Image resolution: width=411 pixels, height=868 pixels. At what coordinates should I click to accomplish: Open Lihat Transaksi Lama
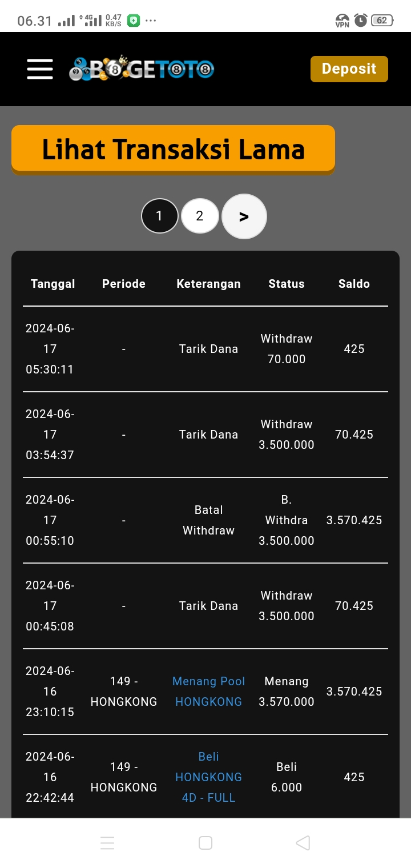[x=173, y=148]
